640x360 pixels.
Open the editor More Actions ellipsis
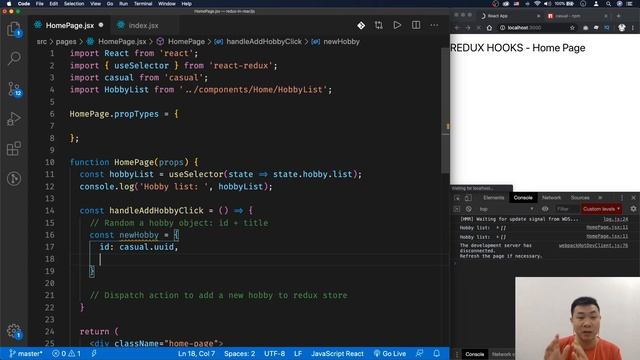pos(434,25)
